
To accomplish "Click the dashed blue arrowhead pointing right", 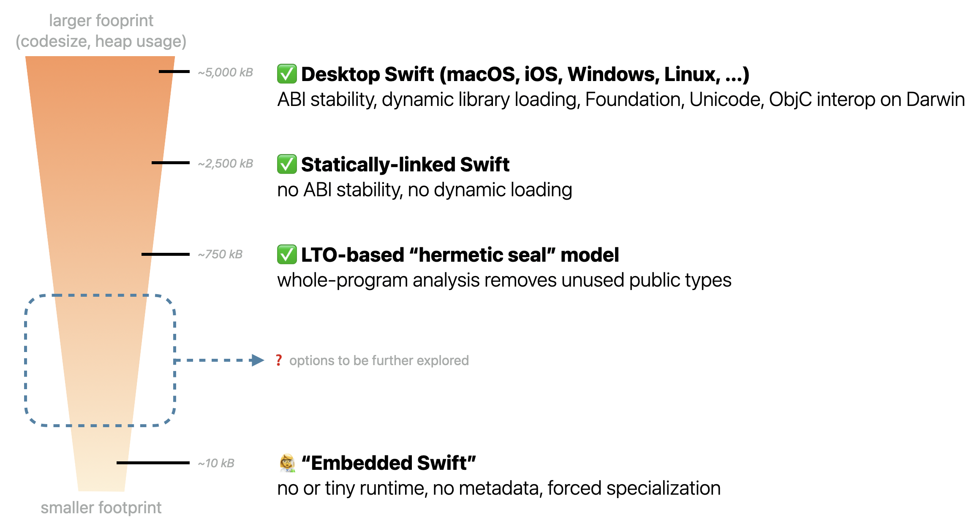I will [x=257, y=360].
